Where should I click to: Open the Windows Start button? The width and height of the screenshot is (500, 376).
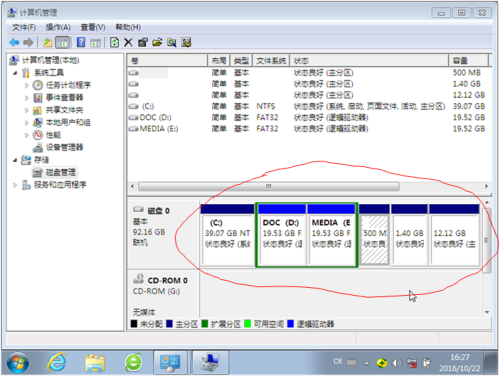pos(18,363)
